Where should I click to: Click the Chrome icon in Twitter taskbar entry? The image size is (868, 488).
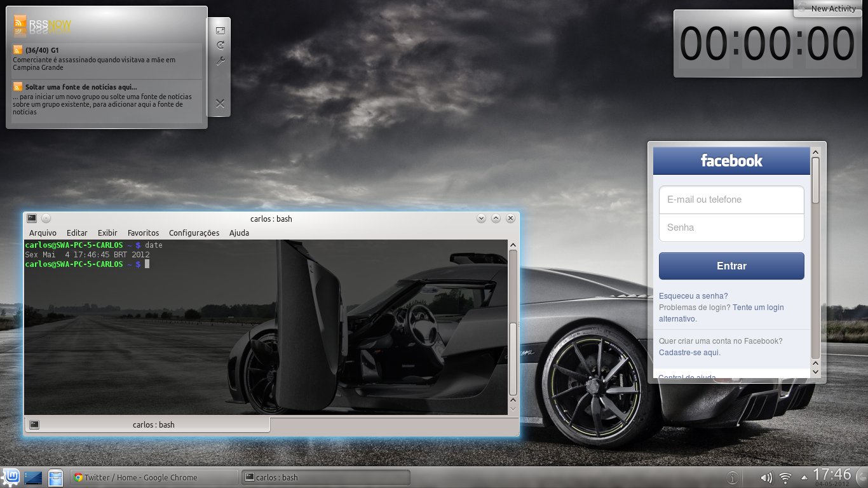pos(78,477)
